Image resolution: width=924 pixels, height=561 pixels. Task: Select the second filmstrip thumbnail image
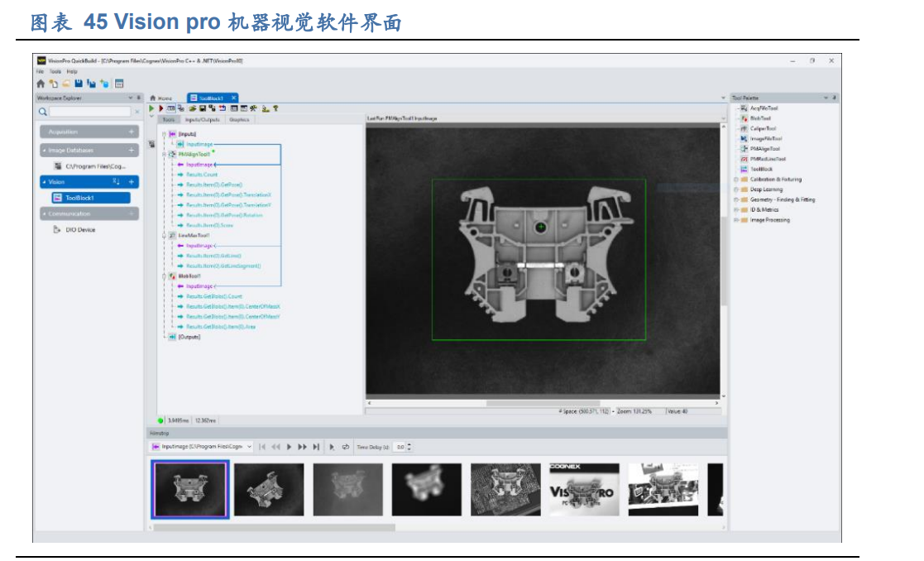[x=269, y=489]
